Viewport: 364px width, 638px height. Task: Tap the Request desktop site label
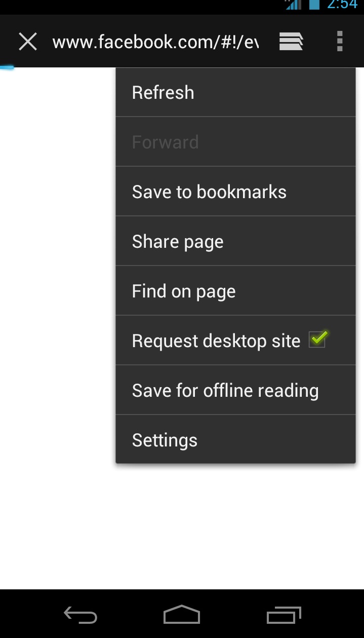click(x=216, y=341)
